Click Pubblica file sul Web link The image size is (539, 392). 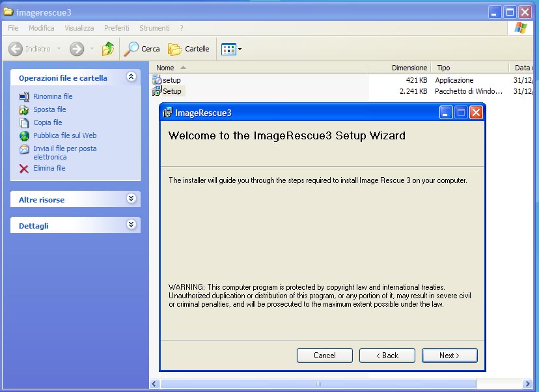65,135
